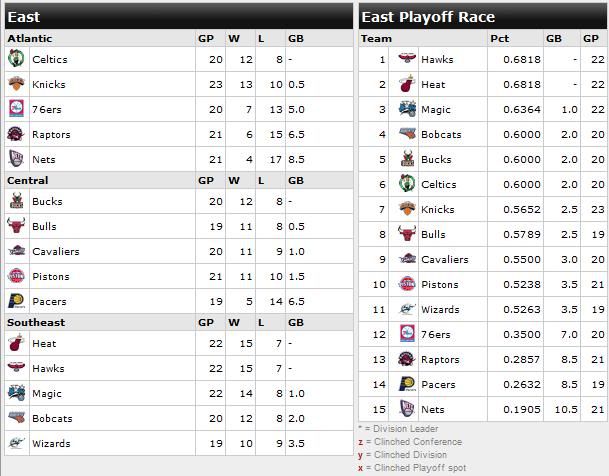The height and width of the screenshot is (476, 609).
Task: Click the Bobcats logo in Playoff Race
Action: click(x=407, y=134)
